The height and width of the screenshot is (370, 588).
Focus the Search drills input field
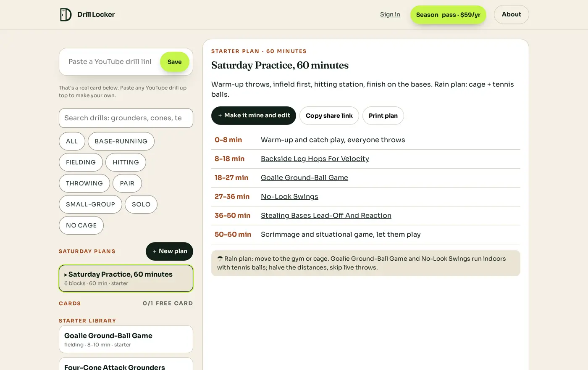click(x=126, y=118)
